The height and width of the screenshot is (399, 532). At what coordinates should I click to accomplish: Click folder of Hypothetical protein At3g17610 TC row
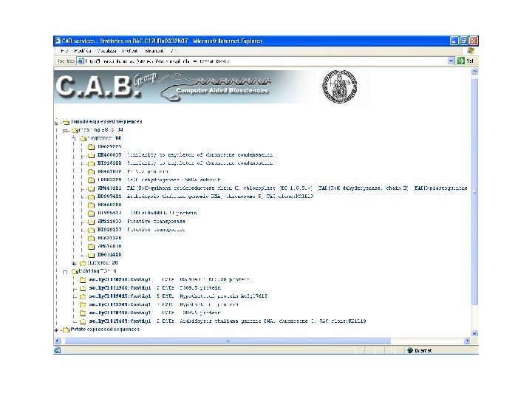click(83, 296)
